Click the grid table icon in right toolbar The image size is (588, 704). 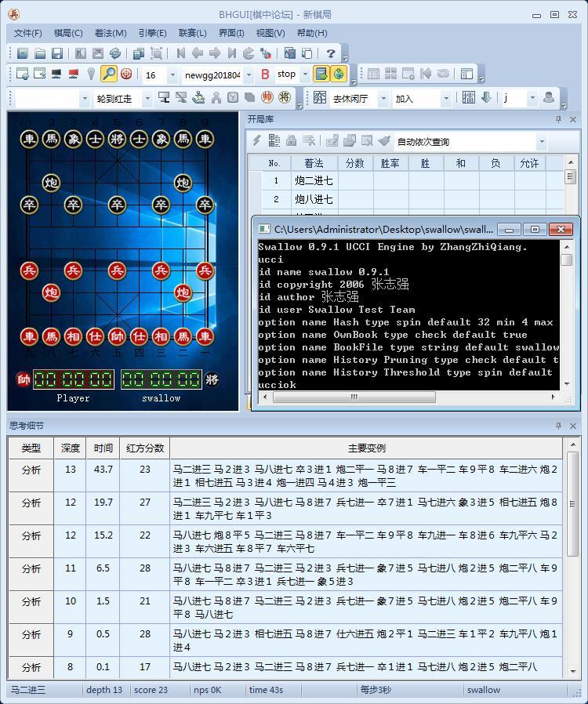pyautogui.click(x=373, y=74)
